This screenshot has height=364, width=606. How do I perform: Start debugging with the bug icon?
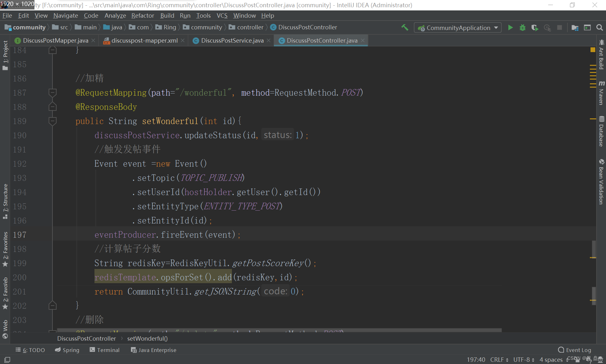pyautogui.click(x=523, y=27)
